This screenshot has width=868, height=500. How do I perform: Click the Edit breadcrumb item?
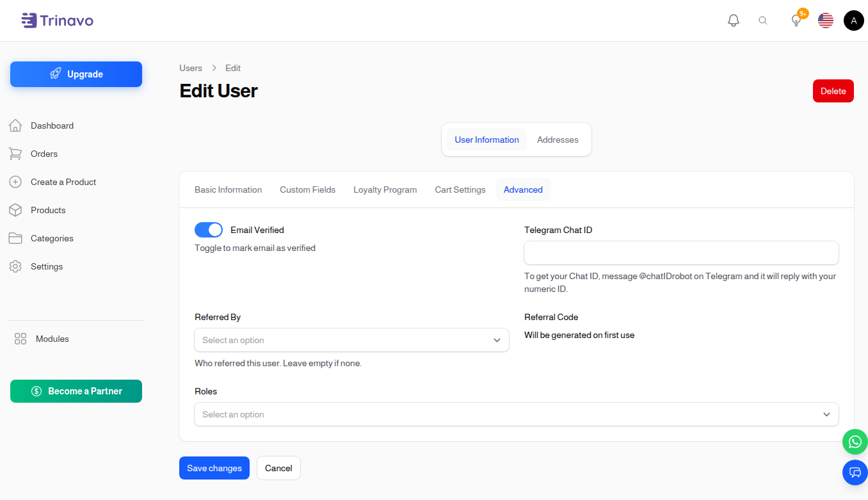coord(233,68)
